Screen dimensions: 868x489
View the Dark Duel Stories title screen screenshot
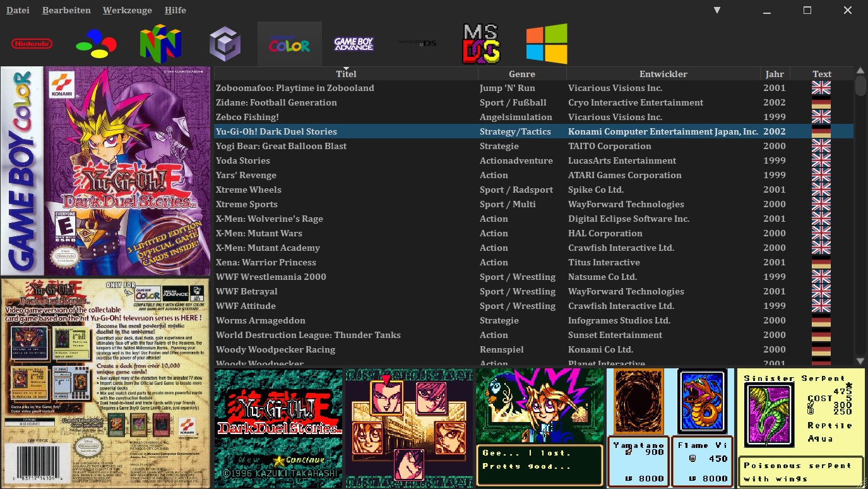pos(278,428)
